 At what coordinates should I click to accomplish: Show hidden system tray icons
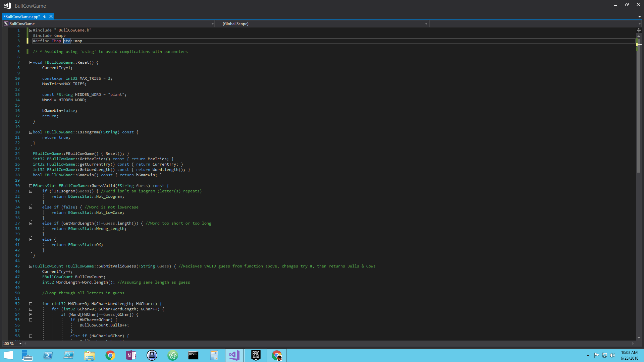coord(588,355)
